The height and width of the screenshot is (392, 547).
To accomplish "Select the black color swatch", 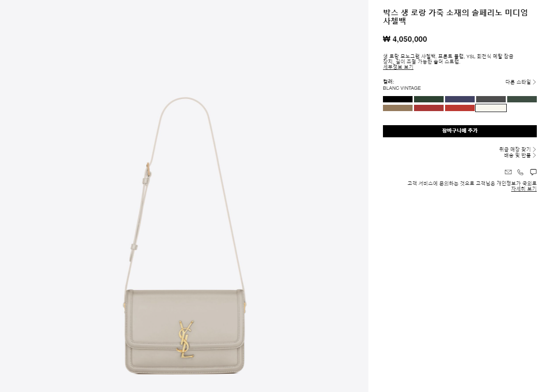I will 398,99.
